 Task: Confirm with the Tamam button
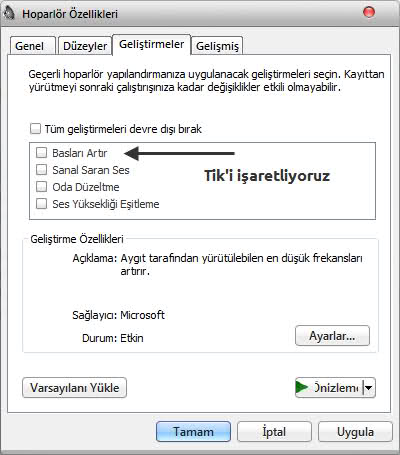coord(193,432)
